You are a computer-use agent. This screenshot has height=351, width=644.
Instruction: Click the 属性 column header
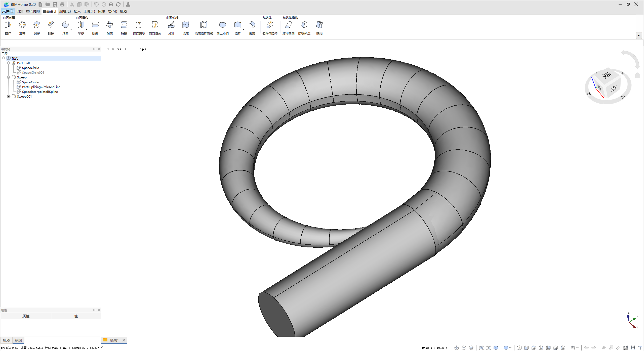[x=26, y=316]
